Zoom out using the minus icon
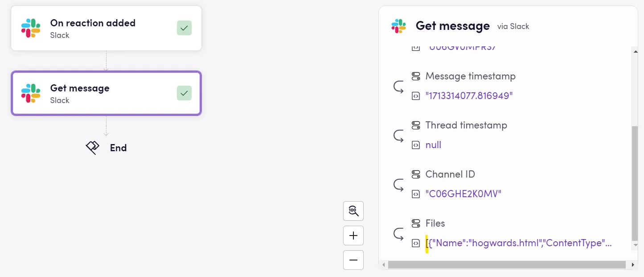Screen dimensions: 644x277 [x=353, y=260]
